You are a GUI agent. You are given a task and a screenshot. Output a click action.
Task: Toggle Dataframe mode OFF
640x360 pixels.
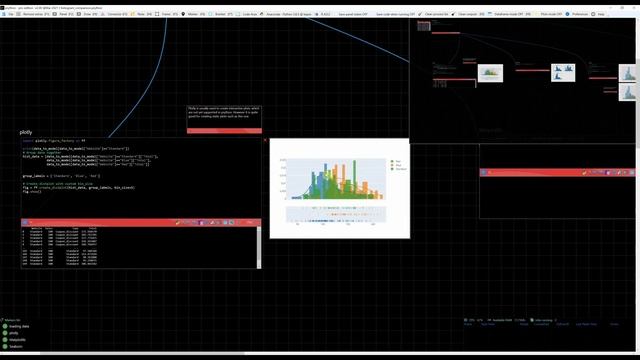coord(509,14)
